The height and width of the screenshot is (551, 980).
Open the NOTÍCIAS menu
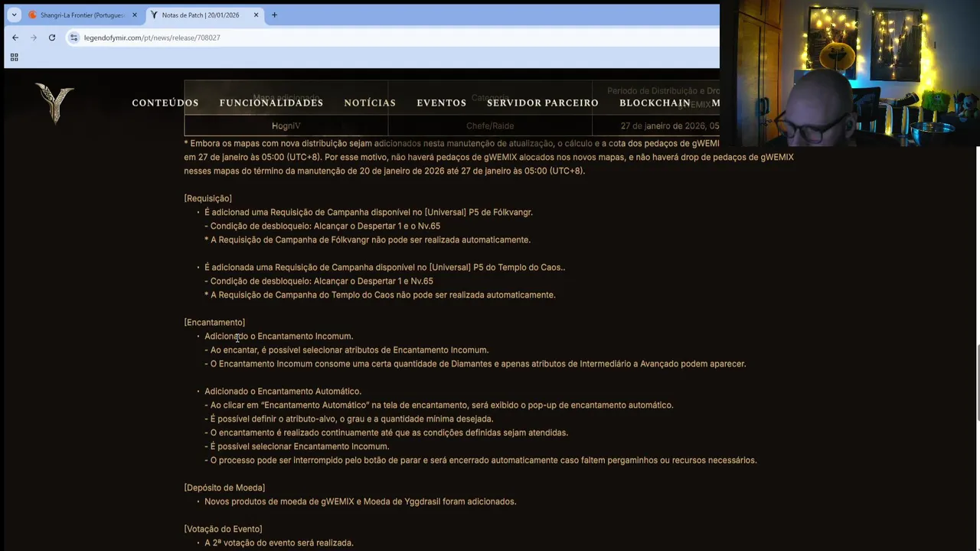pyautogui.click(x=370, y=103)
